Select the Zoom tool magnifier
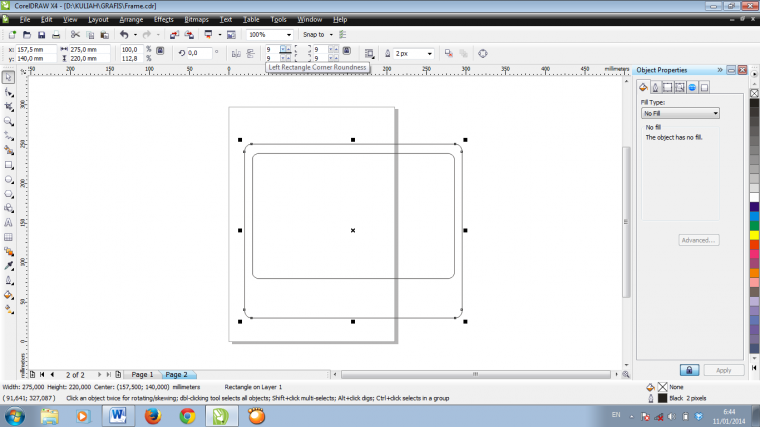760x427 pixels. click(9, 121)
